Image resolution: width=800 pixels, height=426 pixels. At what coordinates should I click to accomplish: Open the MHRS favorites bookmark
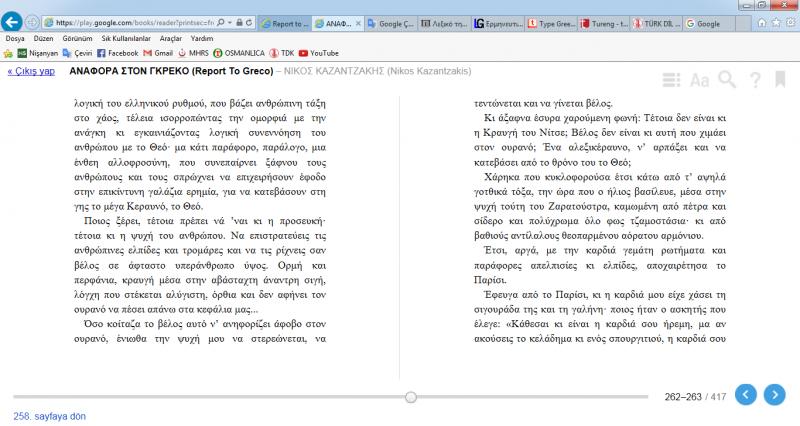pos(193,53)
